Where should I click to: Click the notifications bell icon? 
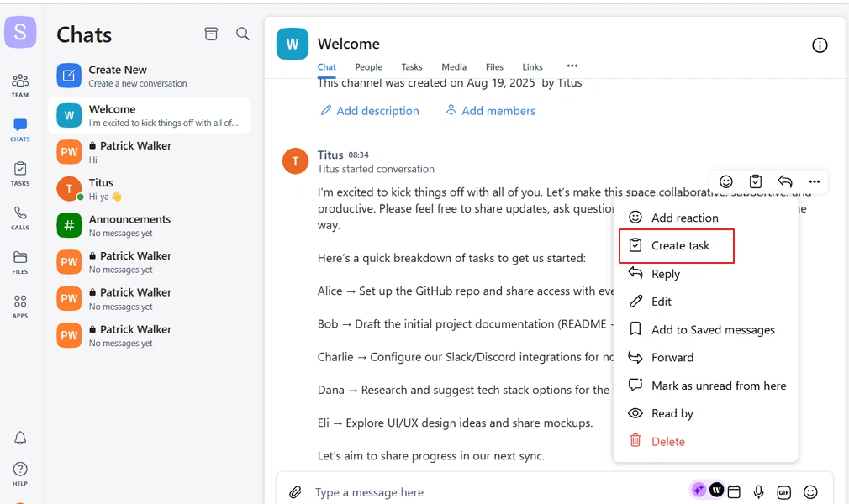click(20, 438)
